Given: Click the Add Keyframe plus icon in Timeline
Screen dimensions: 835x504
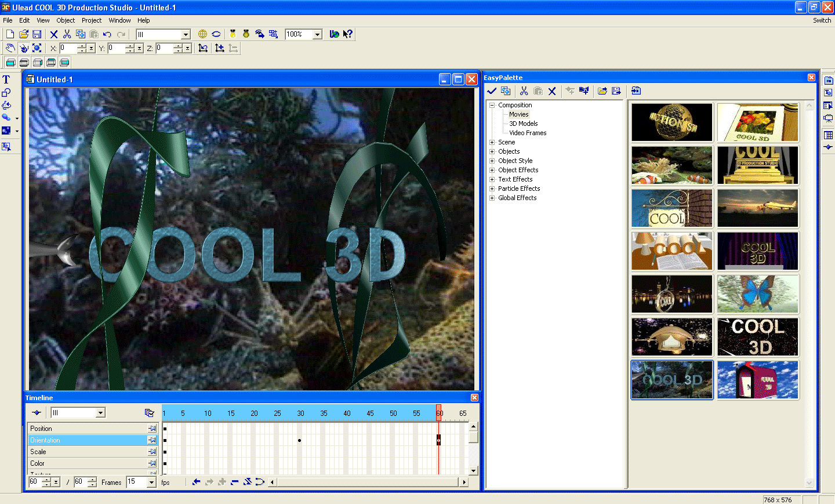Looking at the screenshot, I should 222,482.
